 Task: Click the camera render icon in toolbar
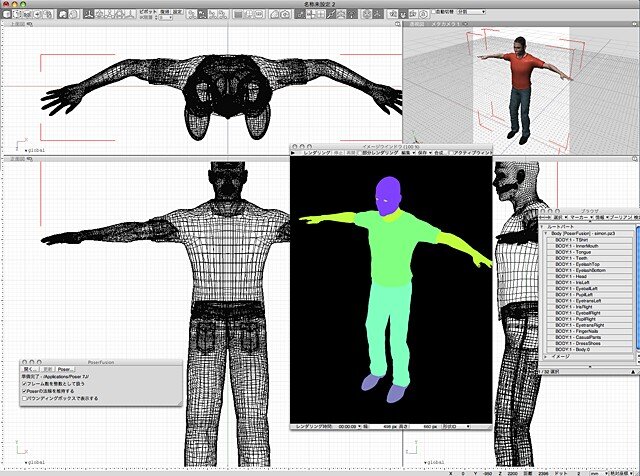tap(285, 14)
